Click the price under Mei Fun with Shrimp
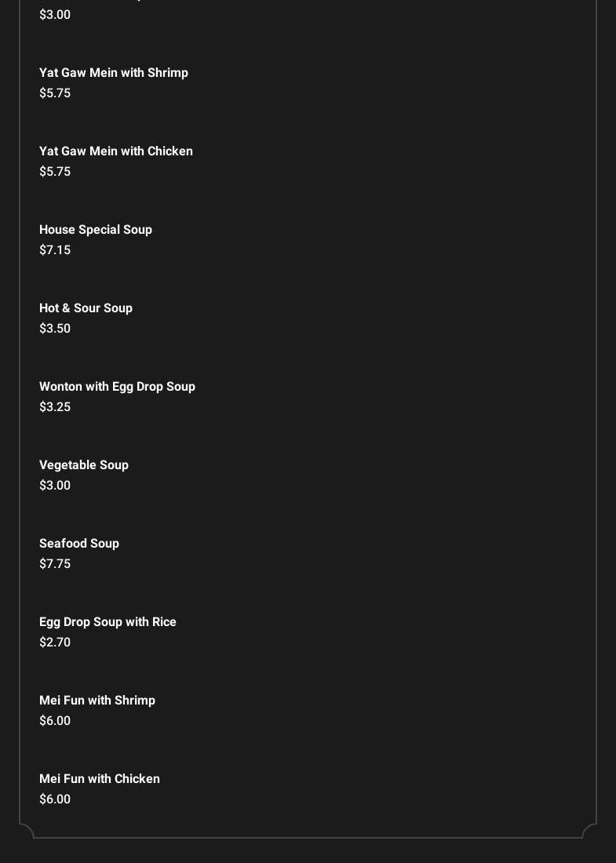The image size is (616, 863). pyautogui.click(x=55, y=721)
